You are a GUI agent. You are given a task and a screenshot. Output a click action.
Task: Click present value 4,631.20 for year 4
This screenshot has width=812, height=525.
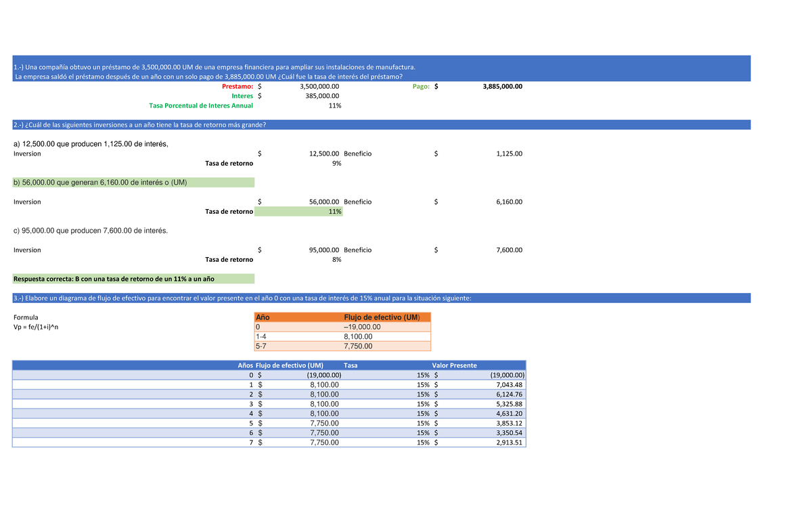(x=510, y=413)
